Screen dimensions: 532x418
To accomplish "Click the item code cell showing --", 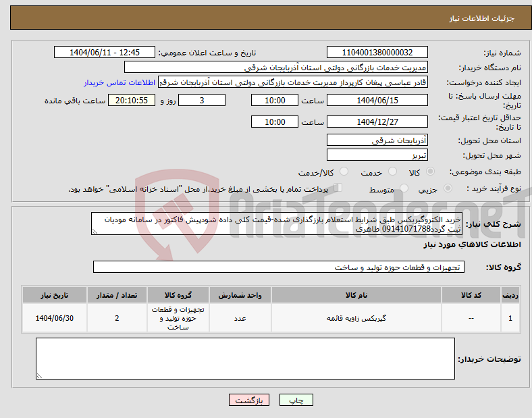I will [x=471, y=318].
